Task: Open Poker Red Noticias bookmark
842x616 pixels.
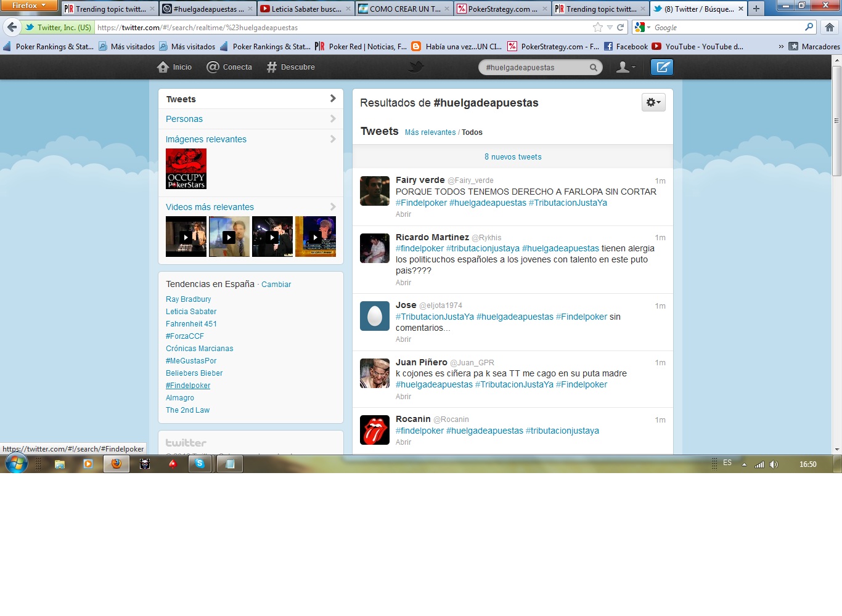Action: (x=361, y=46)
